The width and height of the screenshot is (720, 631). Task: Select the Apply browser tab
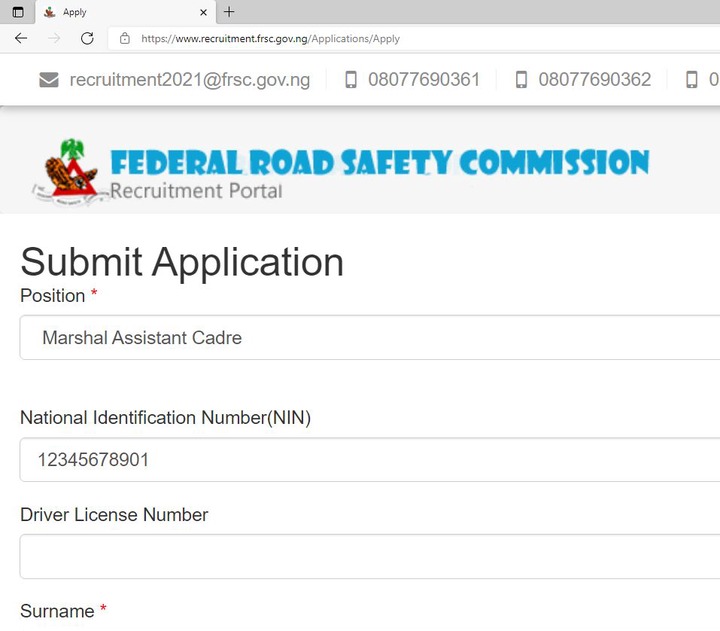click(125, 12)
